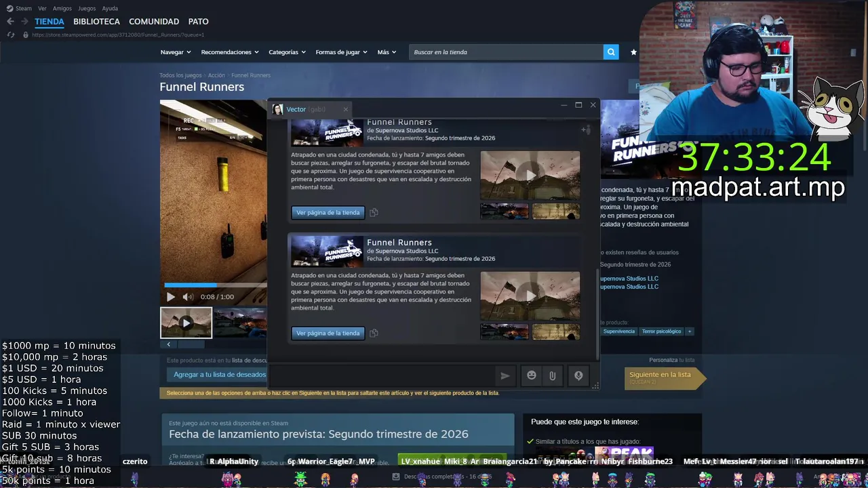Click add-friend icon at top of chat
Image resolution: width=868 pixels, height=488 pixels.
[586, 129]
